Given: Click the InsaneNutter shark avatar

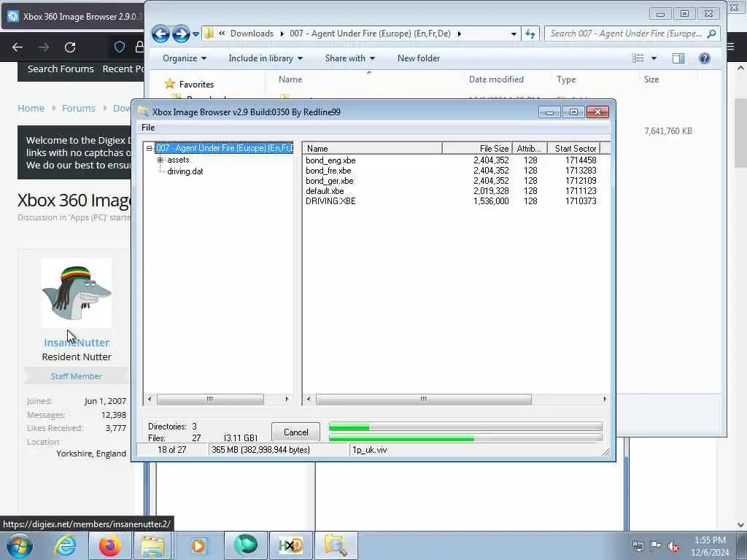Looking at the screenshot, I should [77, 293].
